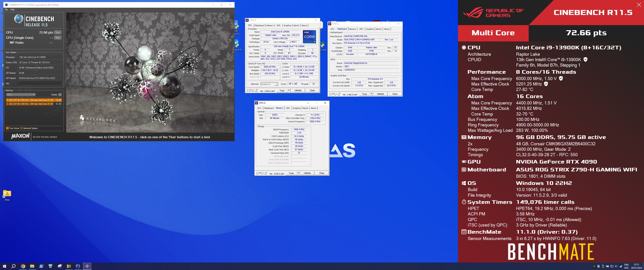This screenshot has height=270, width=644.
Task: Open network tray icon
Action: tap(612, 266)
